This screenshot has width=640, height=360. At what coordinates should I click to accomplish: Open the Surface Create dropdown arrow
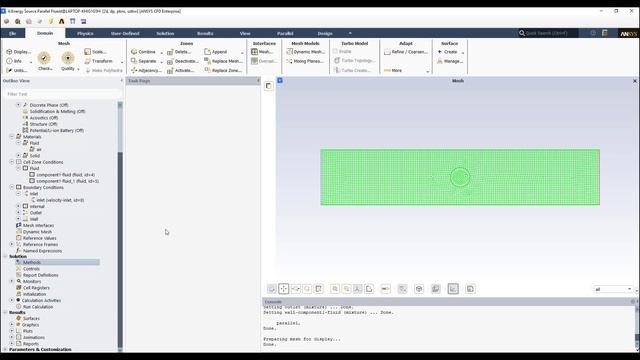coord(463,52)
